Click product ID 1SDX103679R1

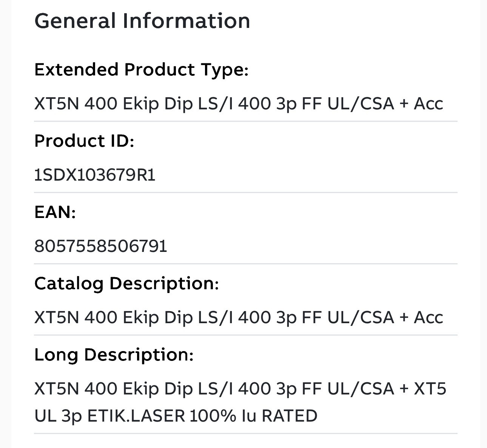click(95, 175)
